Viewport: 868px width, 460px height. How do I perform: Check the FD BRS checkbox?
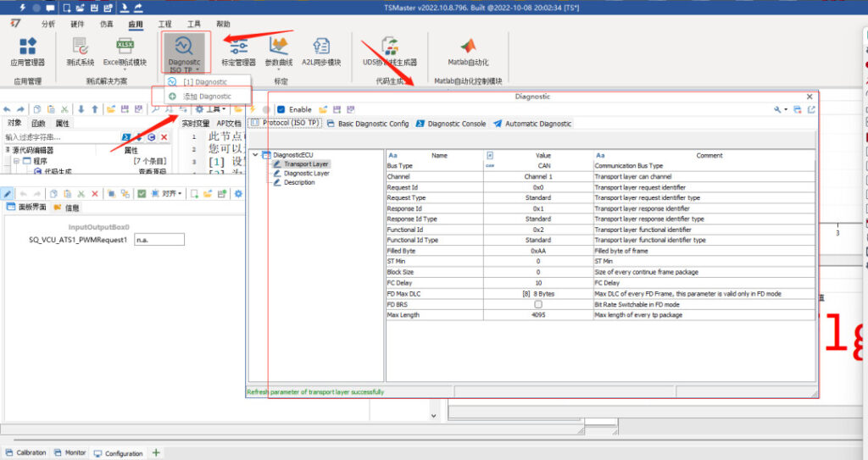pyautogui.click(x=538, y=304)
